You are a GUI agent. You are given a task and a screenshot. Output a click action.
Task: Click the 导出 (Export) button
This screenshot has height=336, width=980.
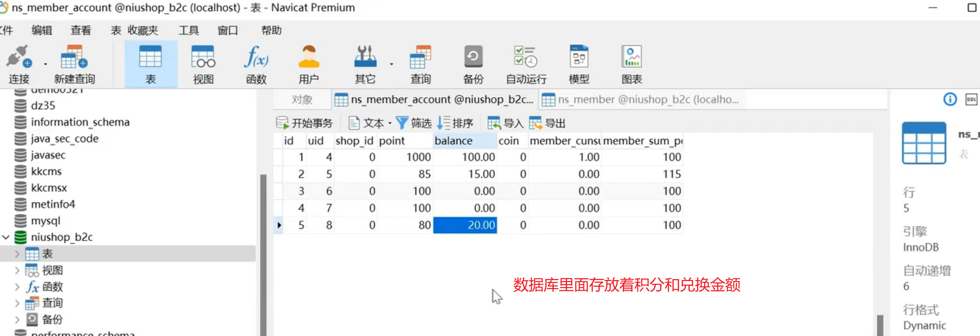(547, 123)
